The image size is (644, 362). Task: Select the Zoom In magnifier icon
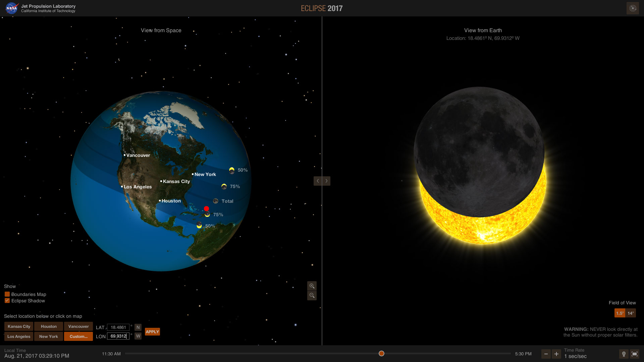pyautogui.click(x=312, y=286)
